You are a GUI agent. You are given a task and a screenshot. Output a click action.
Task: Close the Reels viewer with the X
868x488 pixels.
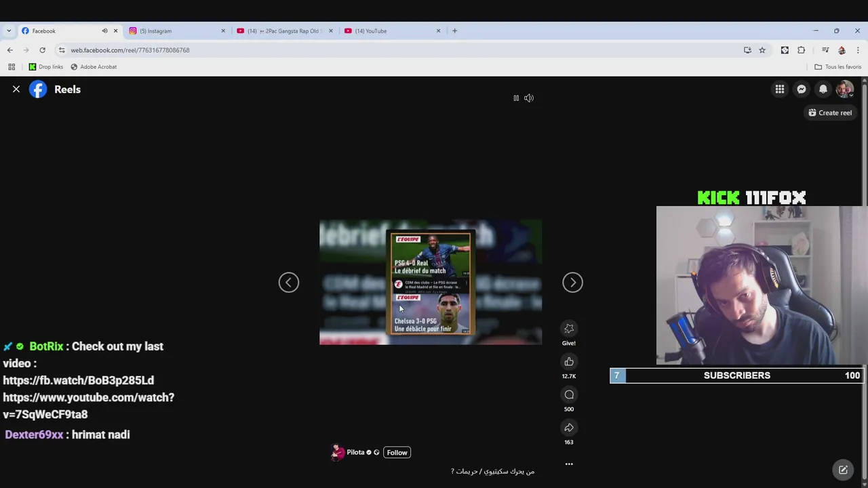[16, 89]
